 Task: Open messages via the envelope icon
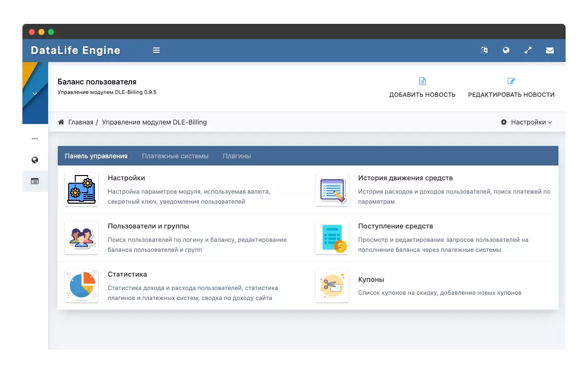550,51
